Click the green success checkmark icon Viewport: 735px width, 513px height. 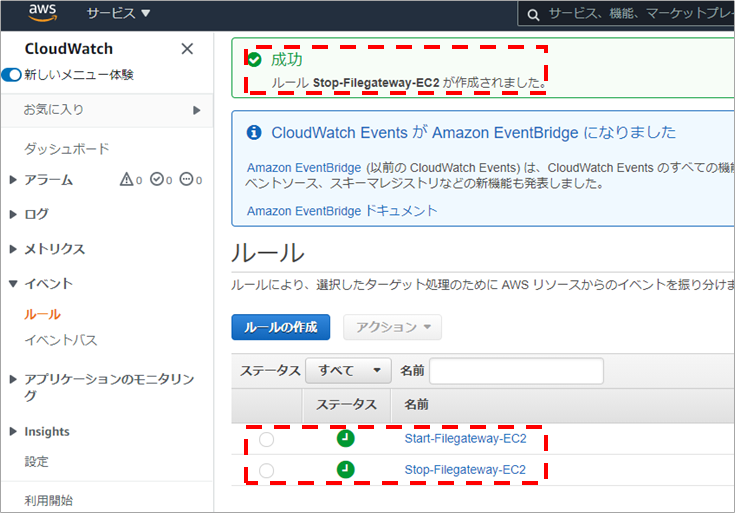coord(255,60)
